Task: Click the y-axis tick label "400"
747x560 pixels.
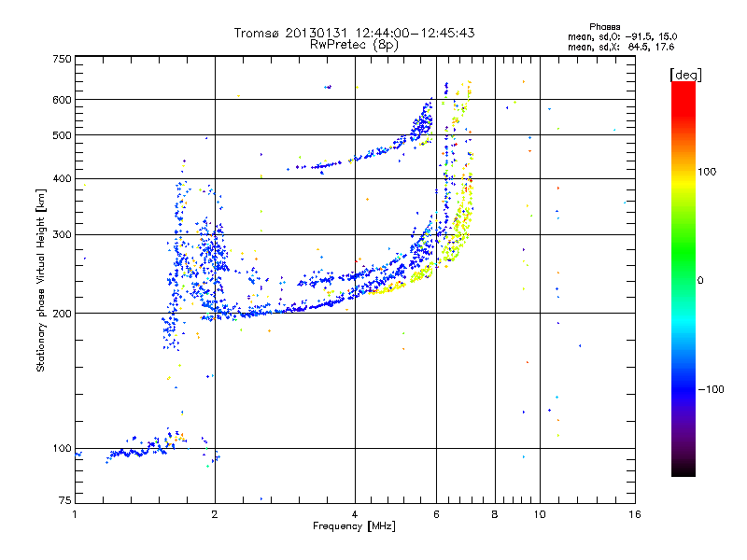Action: tap(62, 178)
